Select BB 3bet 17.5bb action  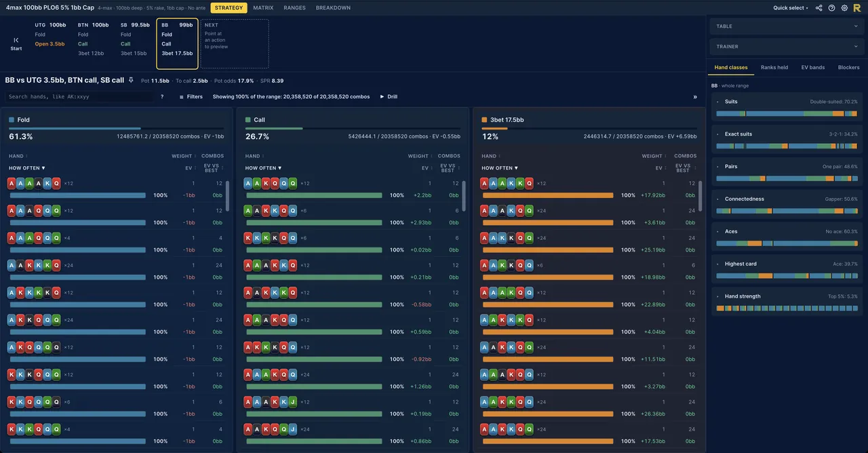click(x=177, y=54)
